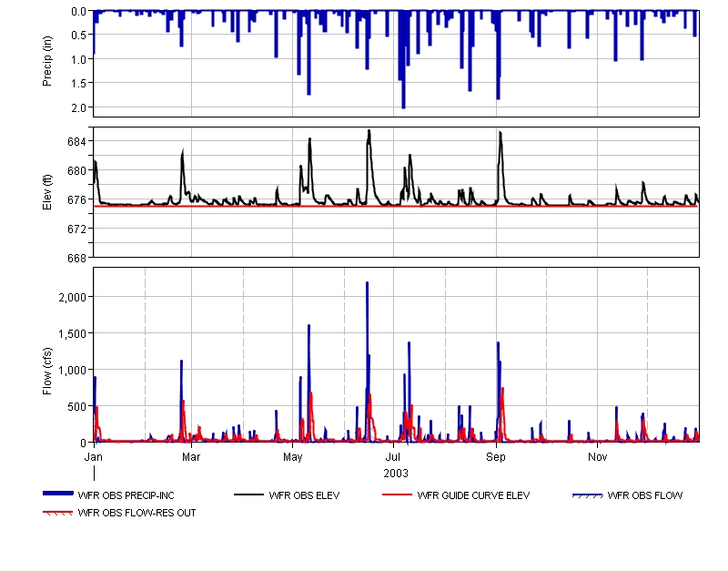Select the black OBS ELEV legend line sample
Screen dimensions: 728x571
248,495
